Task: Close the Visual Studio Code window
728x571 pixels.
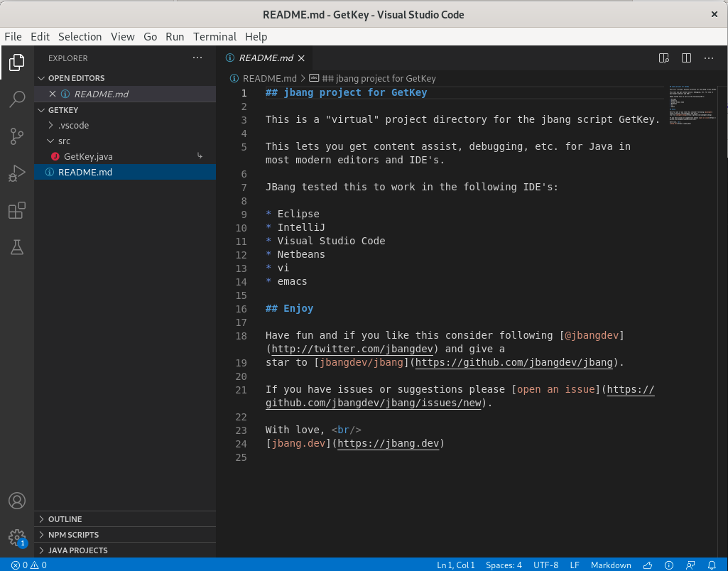Action: click(714, 14)
